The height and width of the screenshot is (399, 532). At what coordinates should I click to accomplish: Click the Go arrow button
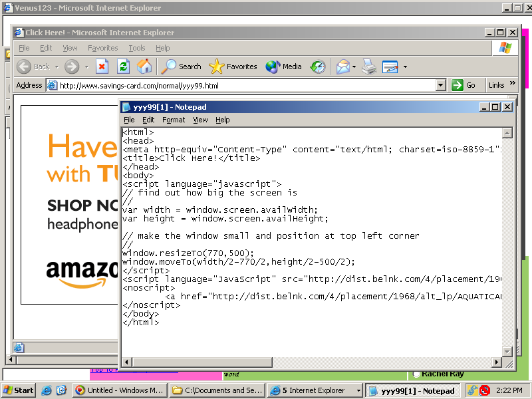click(464, 85)
